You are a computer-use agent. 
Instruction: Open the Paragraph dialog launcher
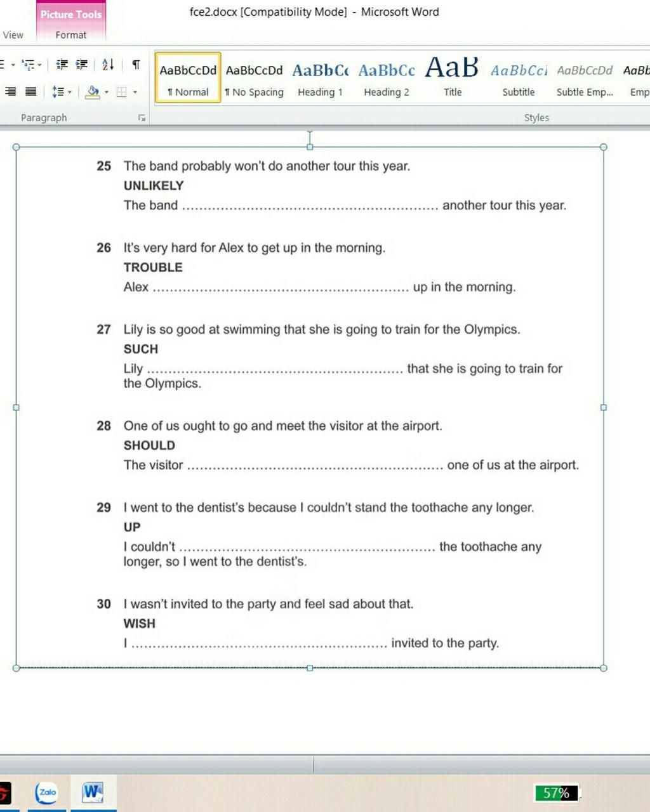pos(142,118)
